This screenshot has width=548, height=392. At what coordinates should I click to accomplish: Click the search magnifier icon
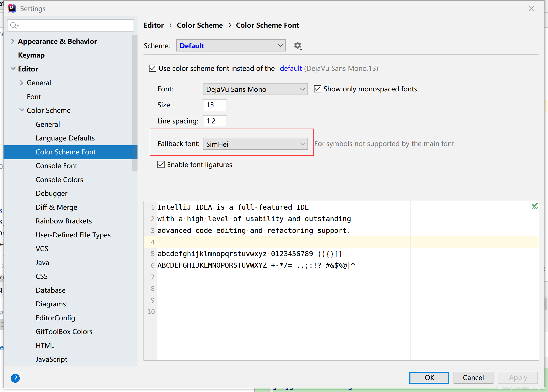pyautogui.click(x=14, y=25)
